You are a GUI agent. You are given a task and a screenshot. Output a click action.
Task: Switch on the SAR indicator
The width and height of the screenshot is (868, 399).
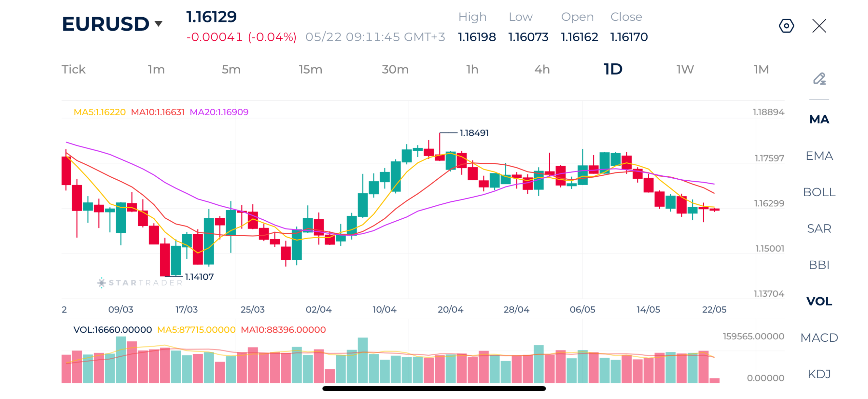click(819, 228)
